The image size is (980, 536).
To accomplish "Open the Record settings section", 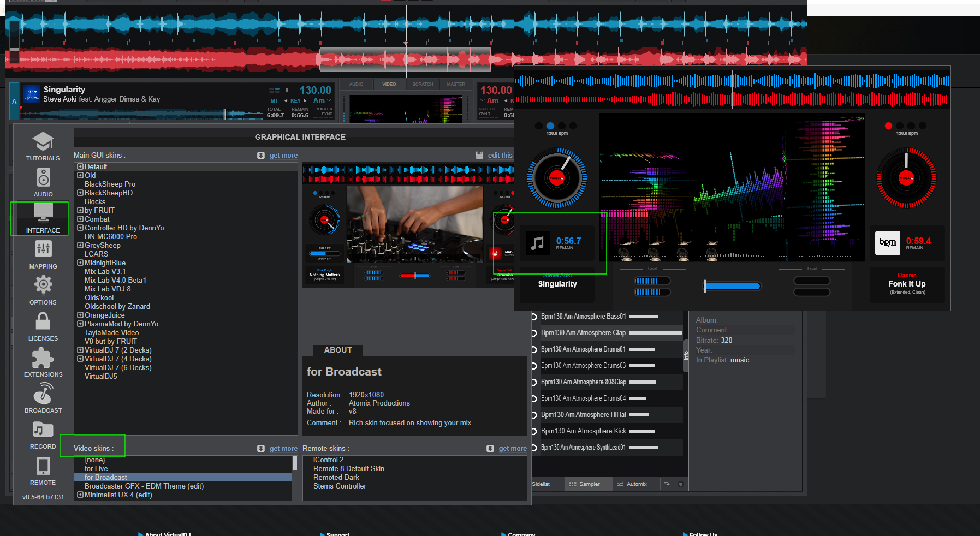I will 43,434.
